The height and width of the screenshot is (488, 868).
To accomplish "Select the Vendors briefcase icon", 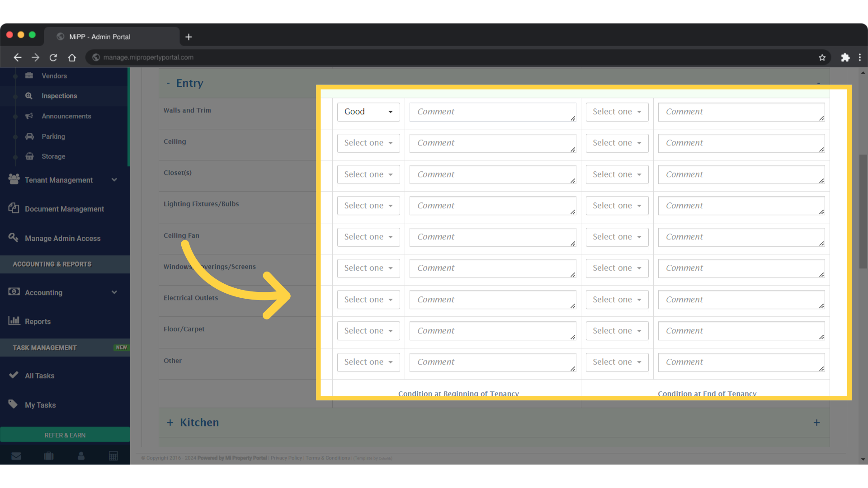I will pos(29,75).
